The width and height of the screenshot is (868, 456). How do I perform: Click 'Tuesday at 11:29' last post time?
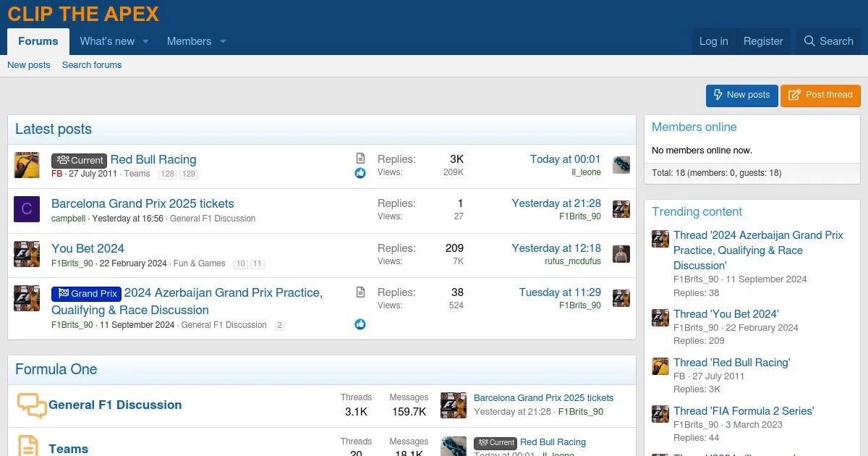pos(560,292)
